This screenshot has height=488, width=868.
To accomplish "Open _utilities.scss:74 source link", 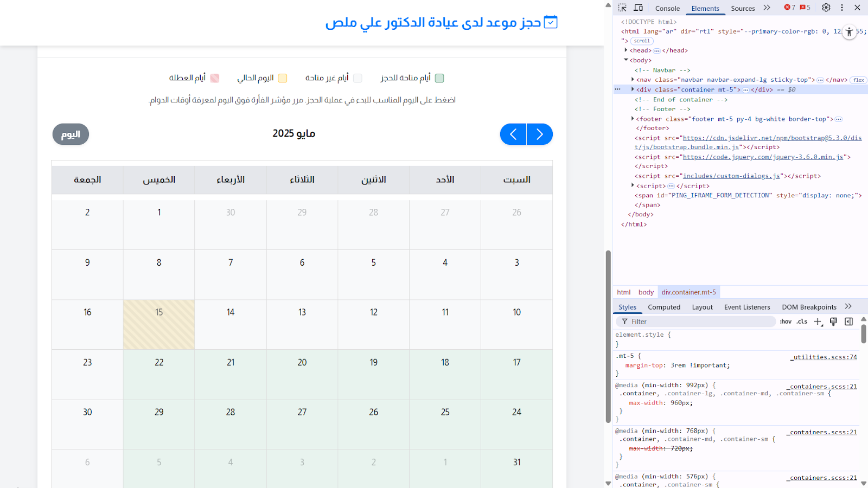I will click(x=824, y=357).
